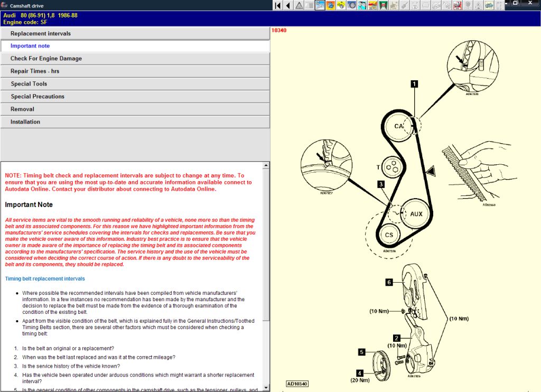The height and width of the screenshot is (392, 541).
Task: Click the AD10340 diagram label
Action: pyautogui.click(x=297, y=384)
